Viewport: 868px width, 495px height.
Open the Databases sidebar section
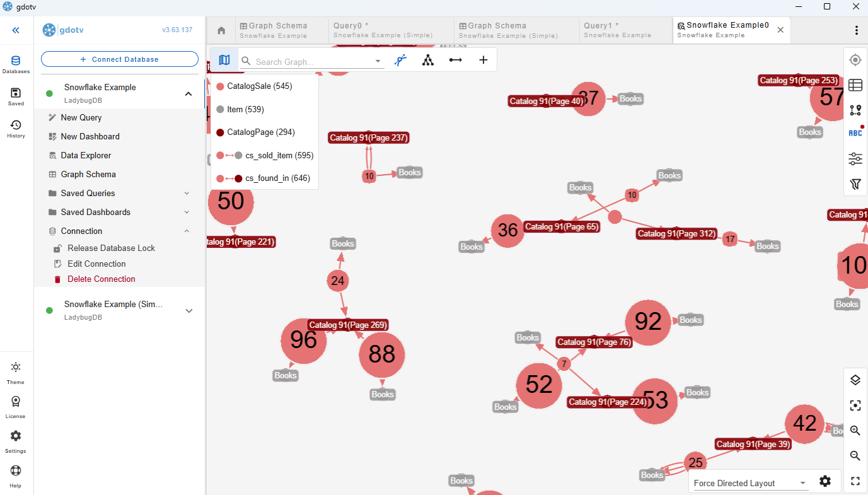tap(16, 64)
